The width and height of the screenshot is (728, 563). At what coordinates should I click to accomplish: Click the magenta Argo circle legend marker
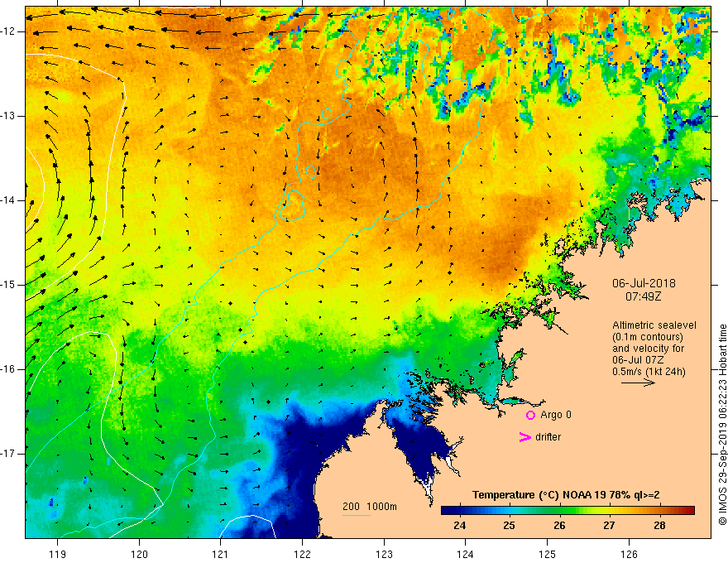point(530,415)
